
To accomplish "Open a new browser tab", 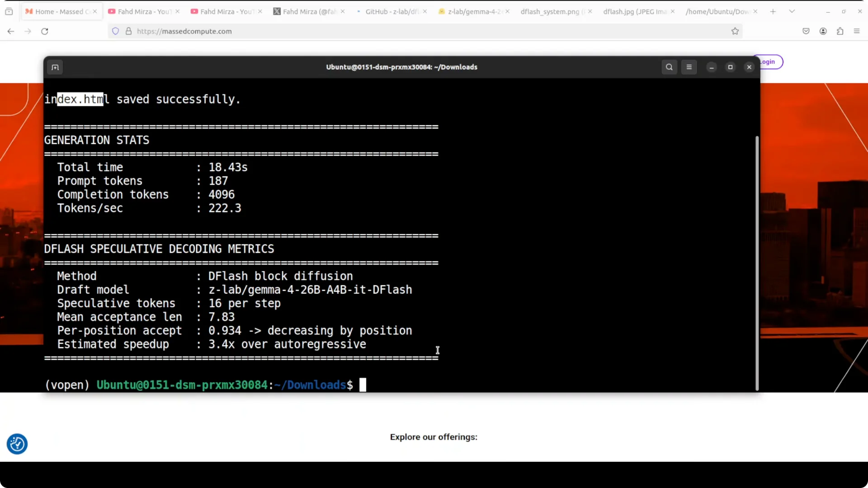I will [x=773, y=11].
